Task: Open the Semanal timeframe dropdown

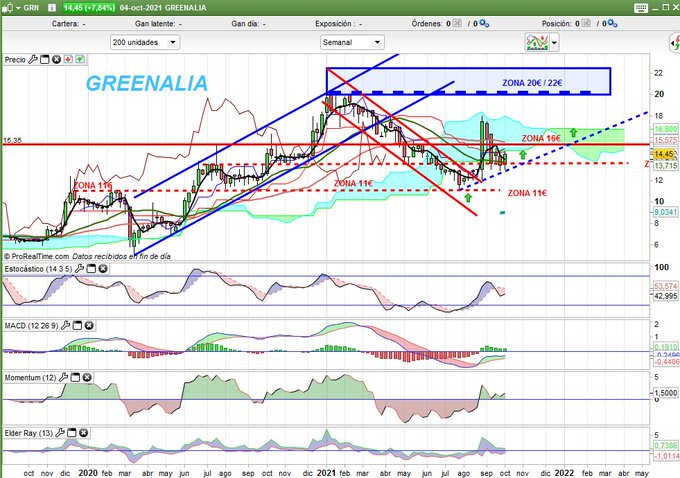Action: [x=352, y=43]
